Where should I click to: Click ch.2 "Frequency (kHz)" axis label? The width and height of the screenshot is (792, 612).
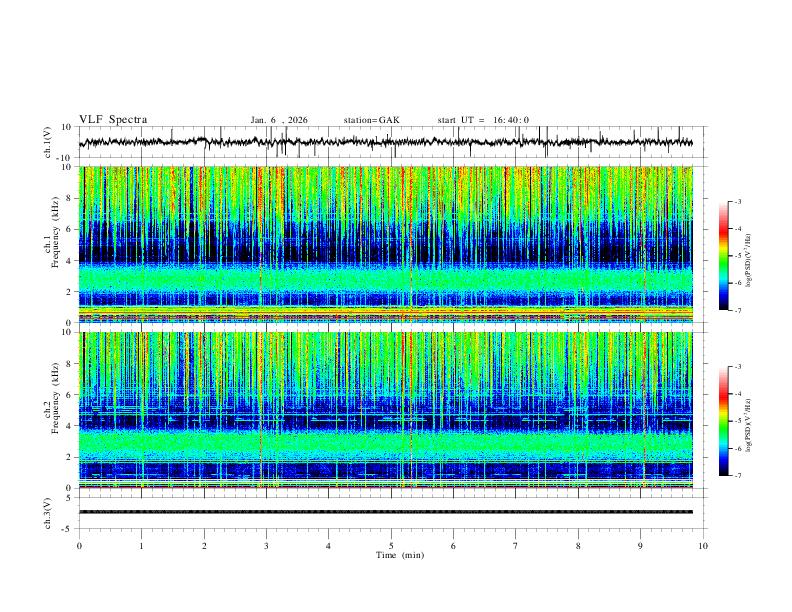pos(55,398)
